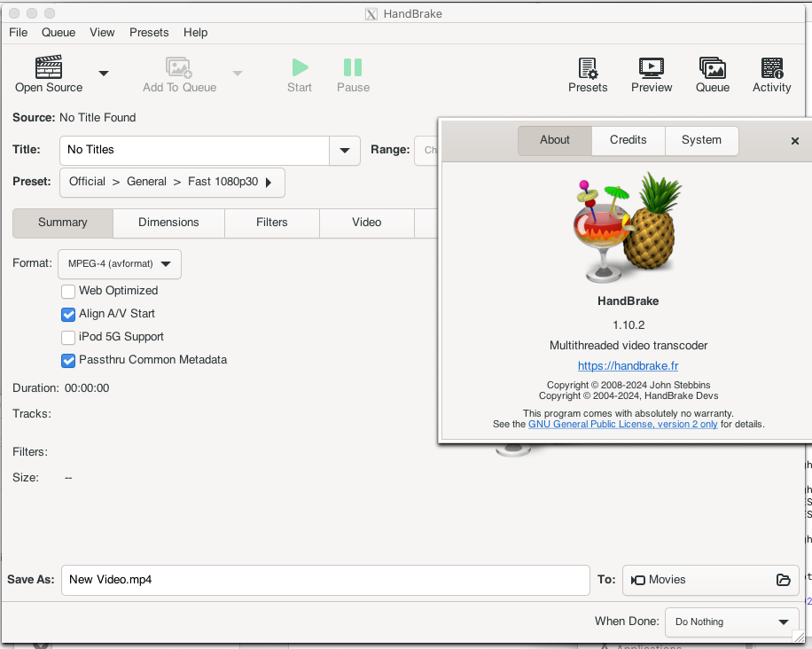The height and width of the screenshot is (649, 812).
Task: Click the window resize grip corner
Action: (799, 637)
